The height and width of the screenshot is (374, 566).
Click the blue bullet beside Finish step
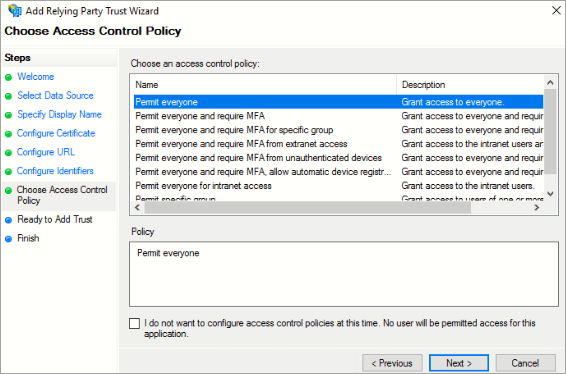(x=9, y=239)
